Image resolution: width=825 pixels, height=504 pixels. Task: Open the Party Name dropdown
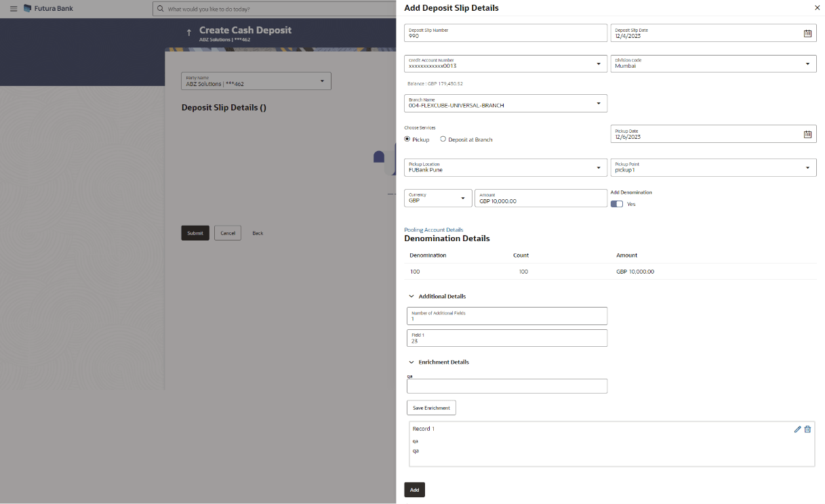(322, 81)
